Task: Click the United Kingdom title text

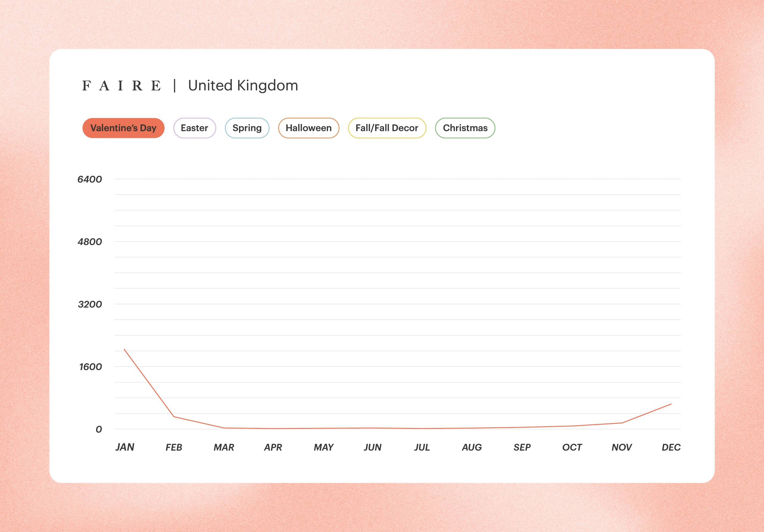Action: (243, 86)
